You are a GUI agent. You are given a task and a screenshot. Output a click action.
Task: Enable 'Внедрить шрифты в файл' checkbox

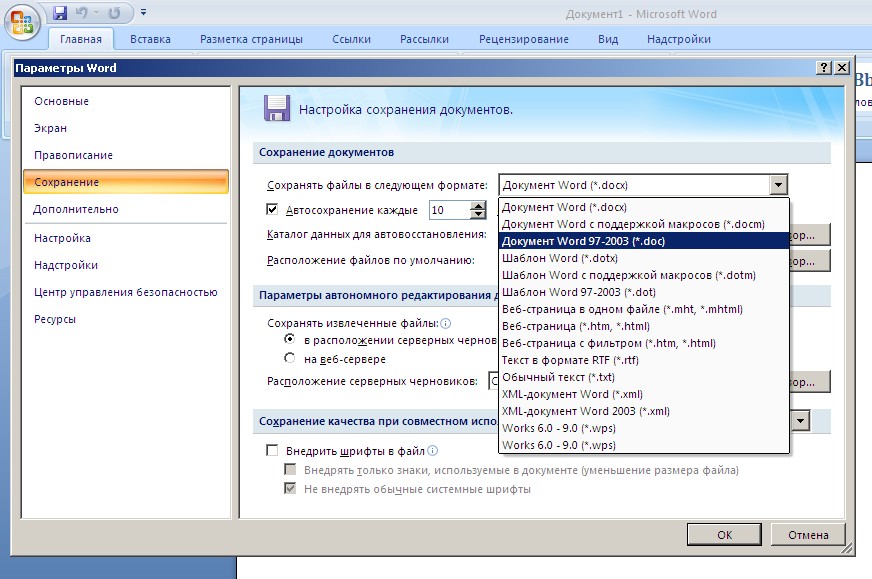tap(272, 451)
